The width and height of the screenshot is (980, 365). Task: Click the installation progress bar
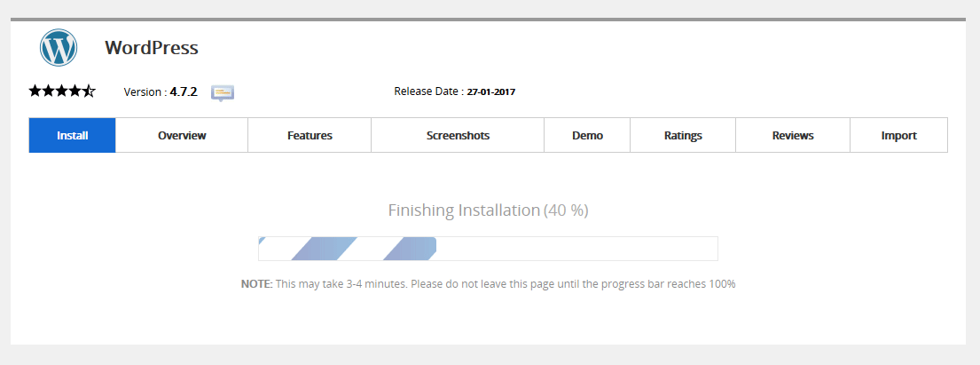pos(488,249)
